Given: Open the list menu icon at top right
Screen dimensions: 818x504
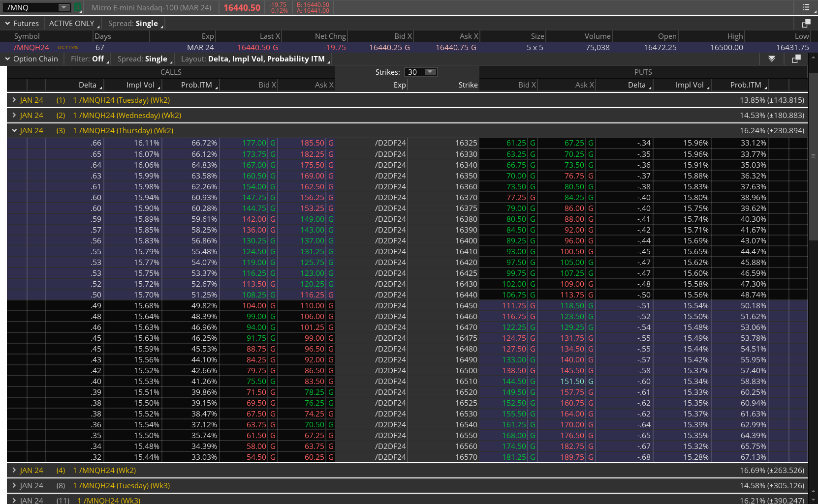Looking at the screenshot, I should point(806,7).
